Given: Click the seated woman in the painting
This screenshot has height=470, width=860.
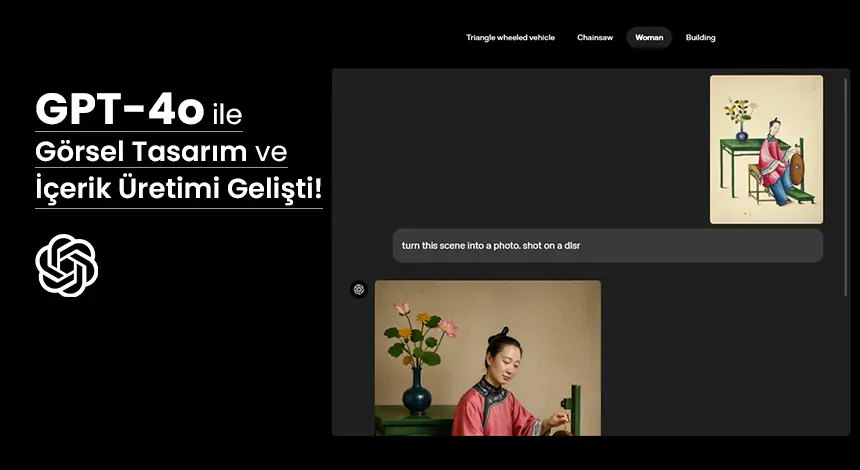Looking at the screenshot, I should 775,160.
